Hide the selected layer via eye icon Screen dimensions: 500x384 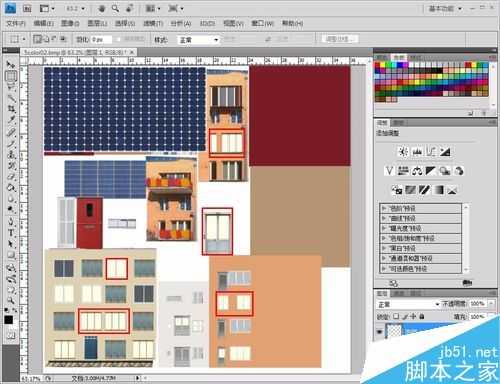pyautogui.click(x=380, y=332)
